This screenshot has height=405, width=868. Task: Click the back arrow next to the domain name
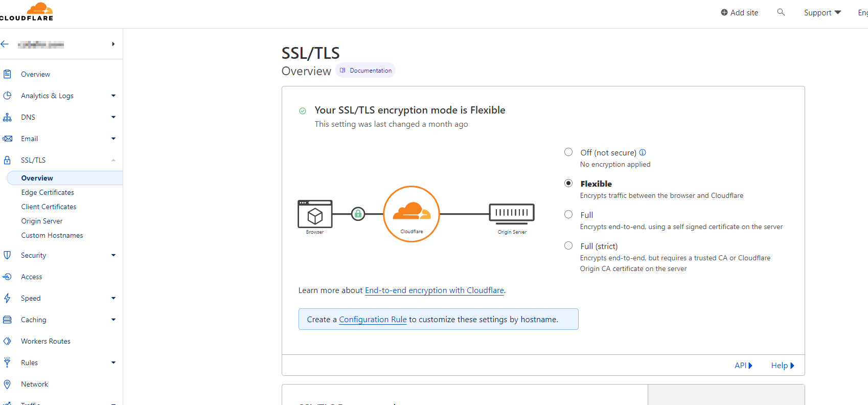click(5, 44)
